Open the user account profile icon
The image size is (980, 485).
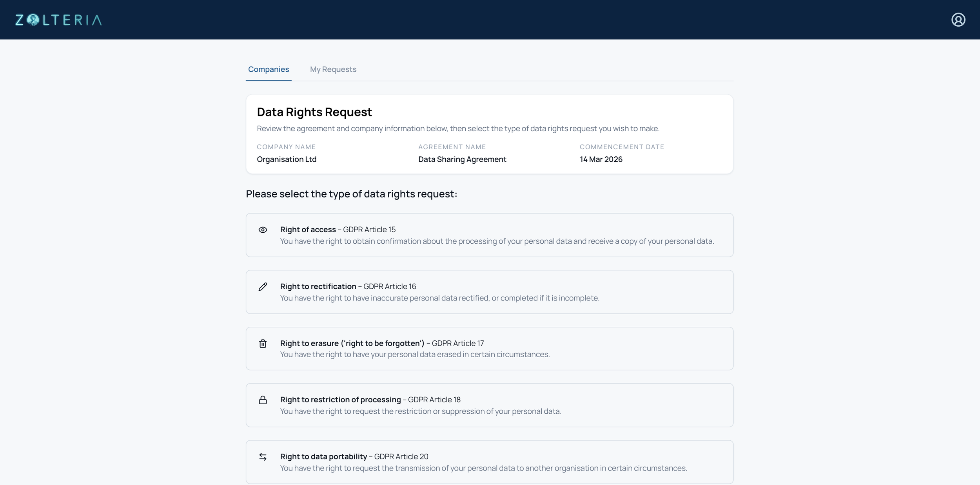pos(958,20)
